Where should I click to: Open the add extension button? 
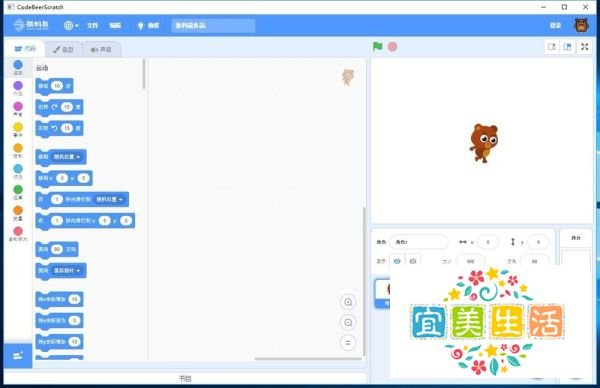(18, 356)
